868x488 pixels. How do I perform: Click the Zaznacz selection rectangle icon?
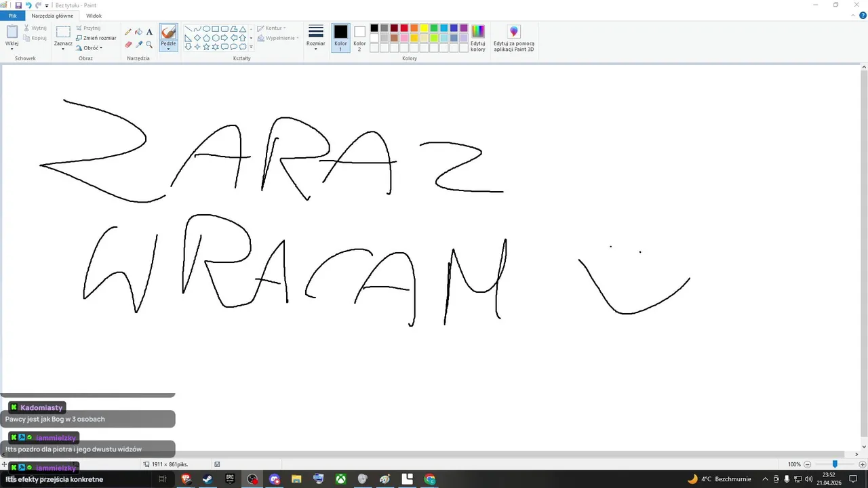(x=63, y=31)
